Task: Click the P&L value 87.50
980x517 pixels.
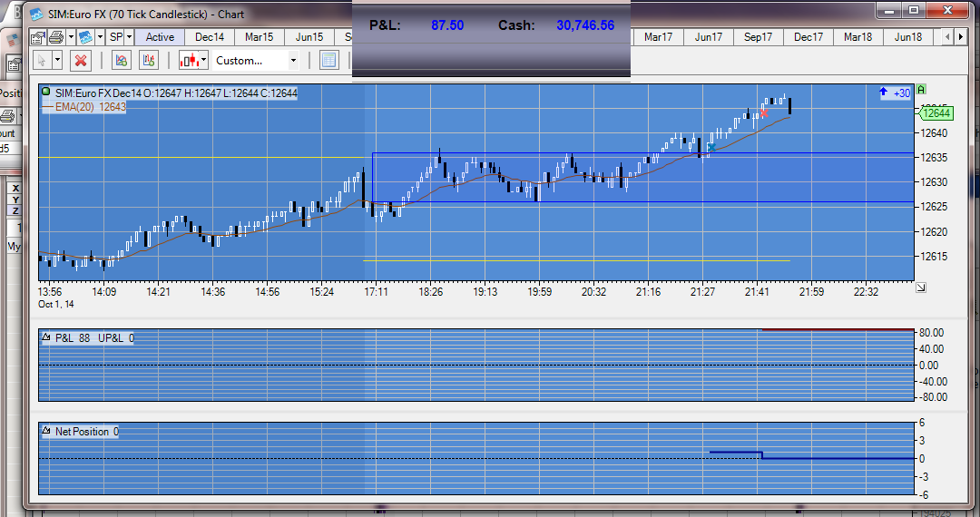Action: (447, 25)
